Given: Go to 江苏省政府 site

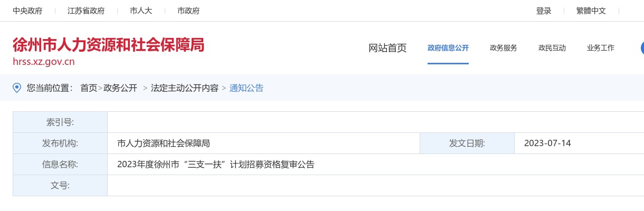Looking at the screenshot, I should point(86,11).
